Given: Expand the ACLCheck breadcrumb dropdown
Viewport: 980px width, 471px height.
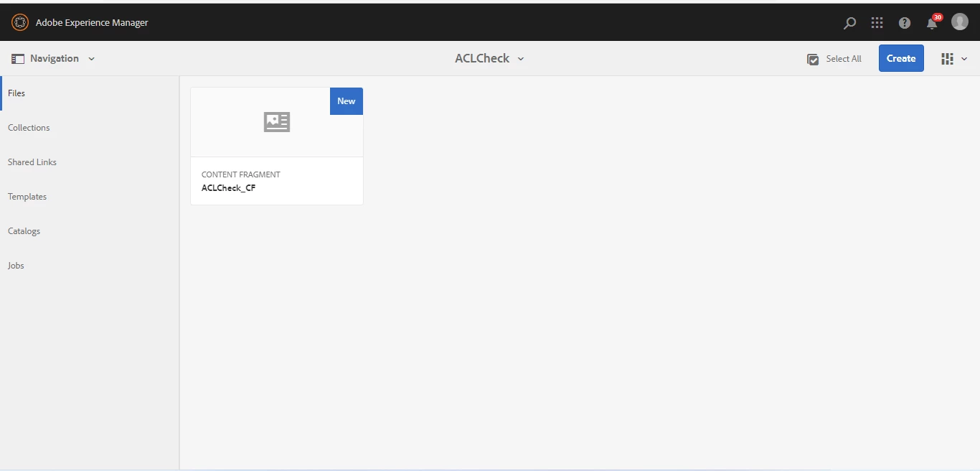Looking at the screenshot, I should coord(521,59).
